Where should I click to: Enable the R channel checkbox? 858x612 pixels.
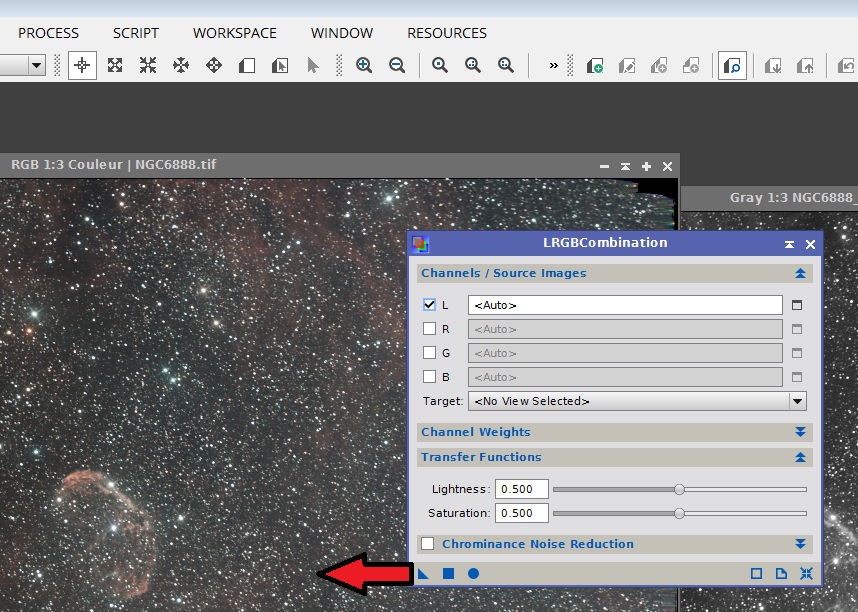(x=430, y=329)
